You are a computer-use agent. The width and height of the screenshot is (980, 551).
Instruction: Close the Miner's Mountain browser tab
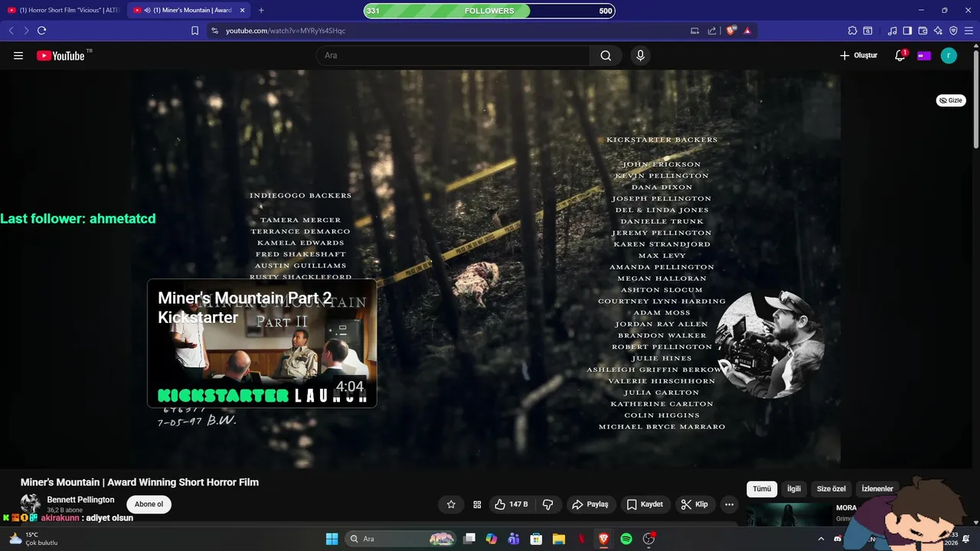click(x=243, y=10)
